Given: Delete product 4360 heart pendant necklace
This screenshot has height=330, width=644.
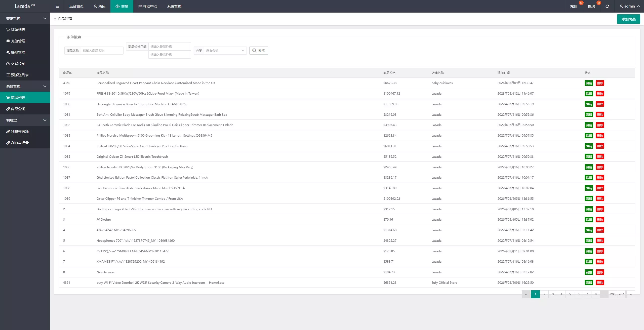Looking at the screenshot, I should pyautogui.click(x=600, y=83).
